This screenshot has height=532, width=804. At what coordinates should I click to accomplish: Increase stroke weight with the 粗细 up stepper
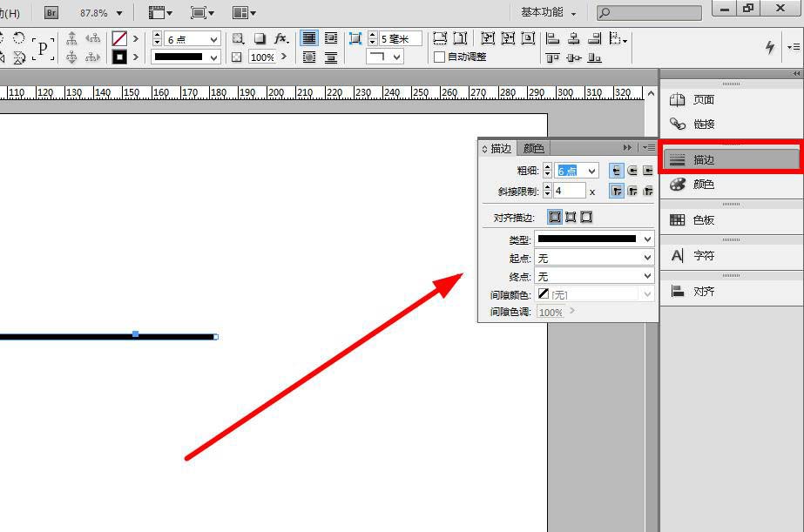tap(547, 166)
